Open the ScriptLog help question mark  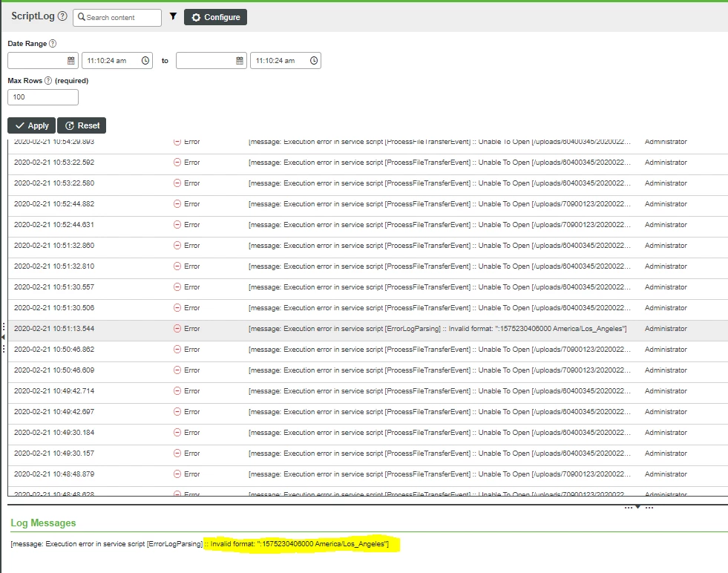click(62, 16)
